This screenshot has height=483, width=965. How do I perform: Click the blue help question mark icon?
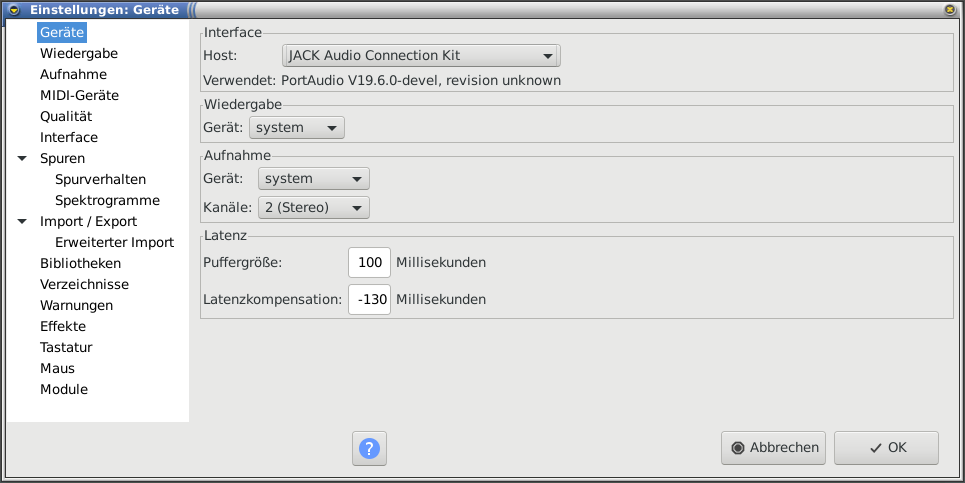coord(369,448)
